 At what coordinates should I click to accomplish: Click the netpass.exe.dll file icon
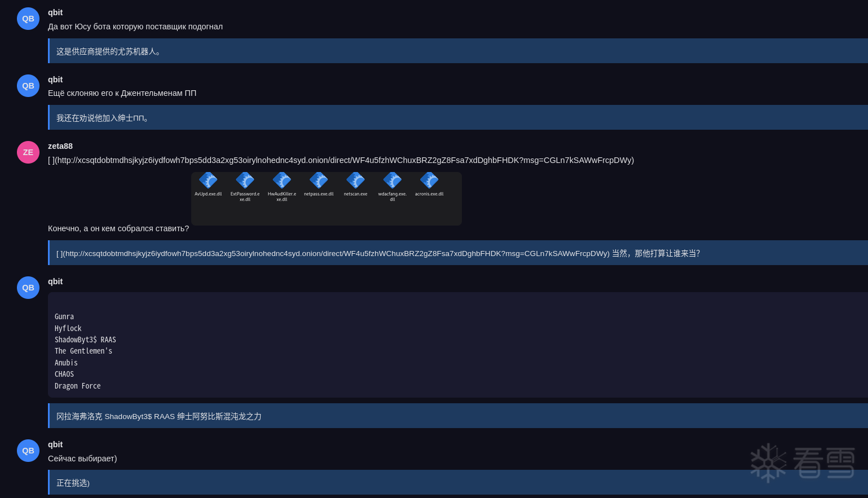(x=319, y=180)
